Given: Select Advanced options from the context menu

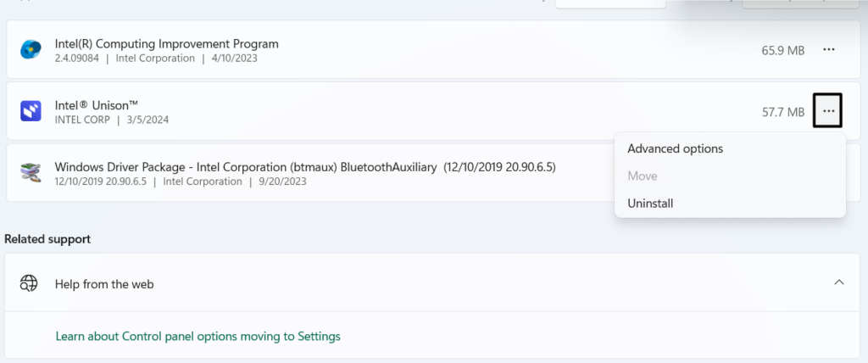Looking at the screenshot, I should (x=675, y=148).
